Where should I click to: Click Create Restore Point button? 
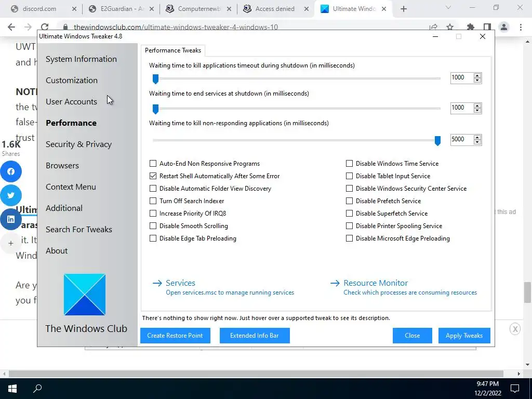175,336
